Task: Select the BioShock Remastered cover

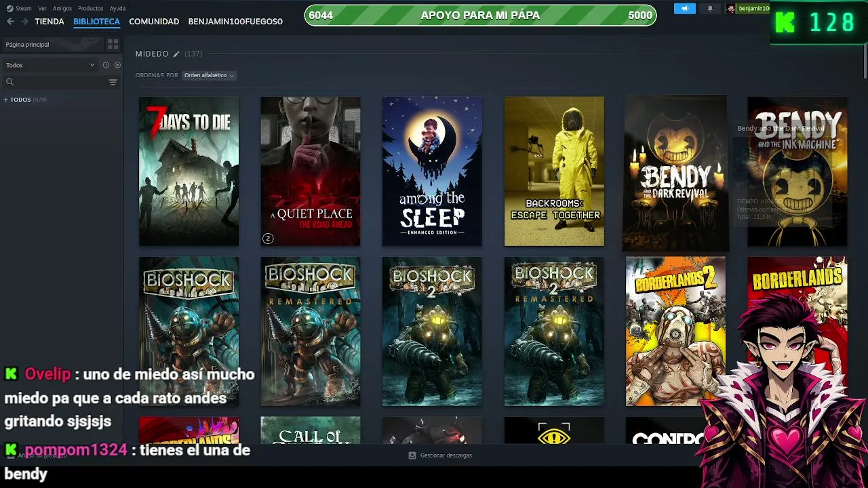Action: pyautogui.click(x=311, y=331)
